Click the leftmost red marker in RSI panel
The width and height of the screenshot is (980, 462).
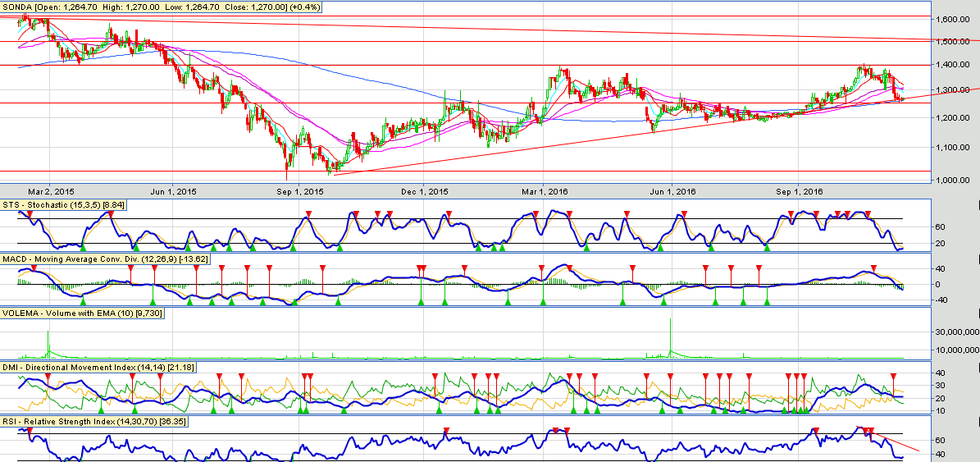[x=30, y=430]
